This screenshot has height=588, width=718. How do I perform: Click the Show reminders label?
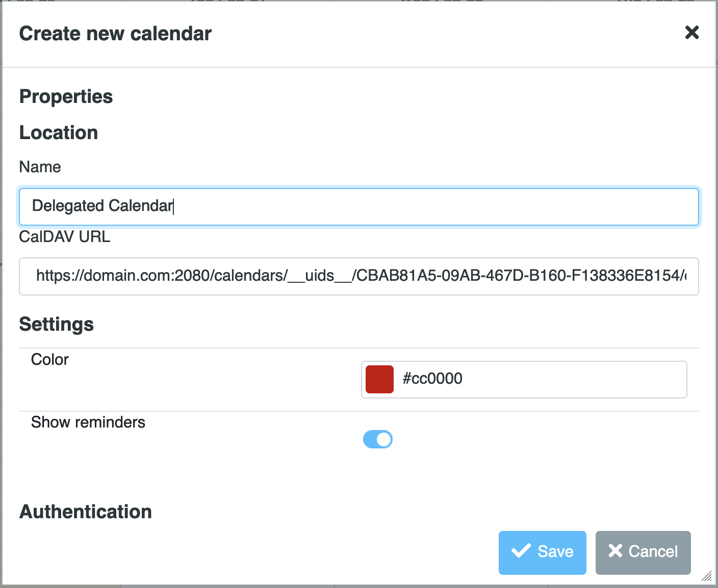coord(88,422)
